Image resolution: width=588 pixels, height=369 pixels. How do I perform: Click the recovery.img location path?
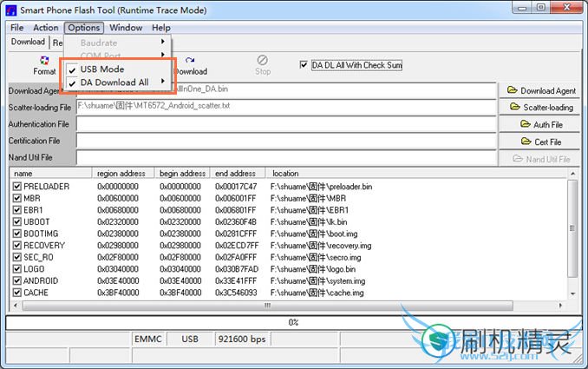(321, 246)
